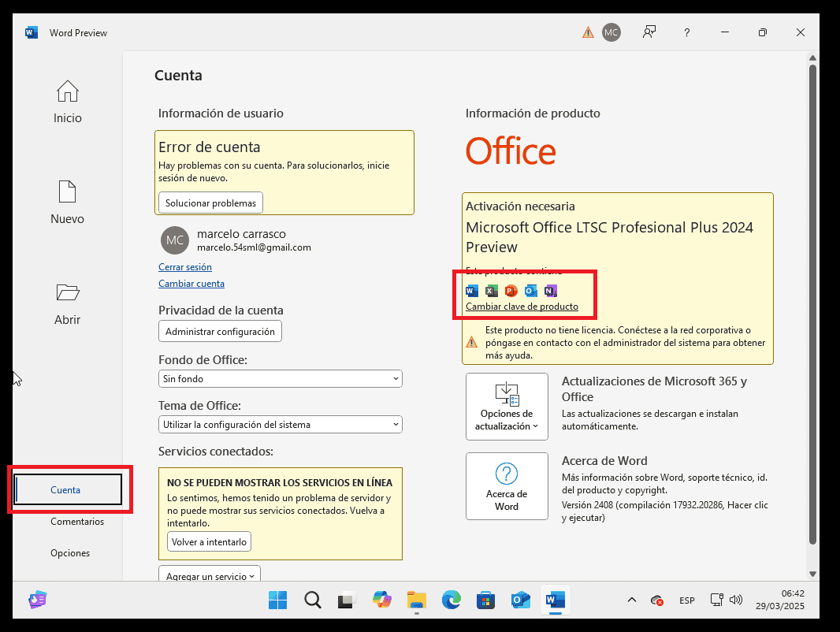Launch Outlook from the taskbar
Image resolution: width=840 pixels, height=632 pixels.
520,600
